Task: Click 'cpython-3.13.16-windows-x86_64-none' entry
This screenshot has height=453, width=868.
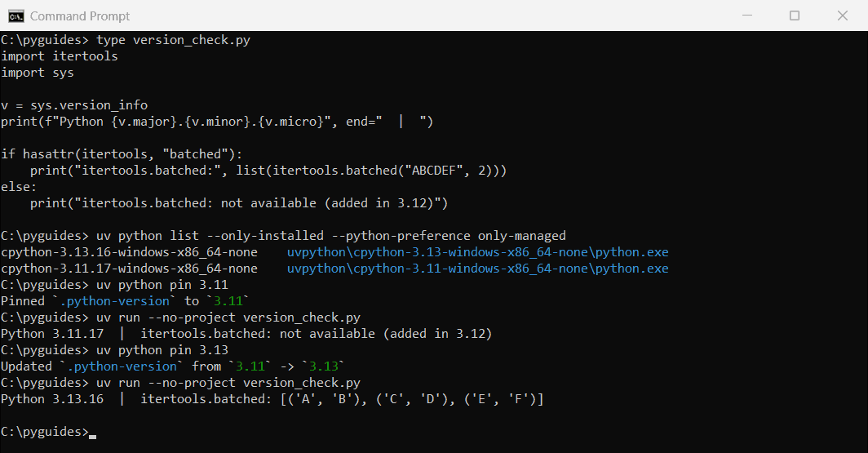Action: pos(129,252)
